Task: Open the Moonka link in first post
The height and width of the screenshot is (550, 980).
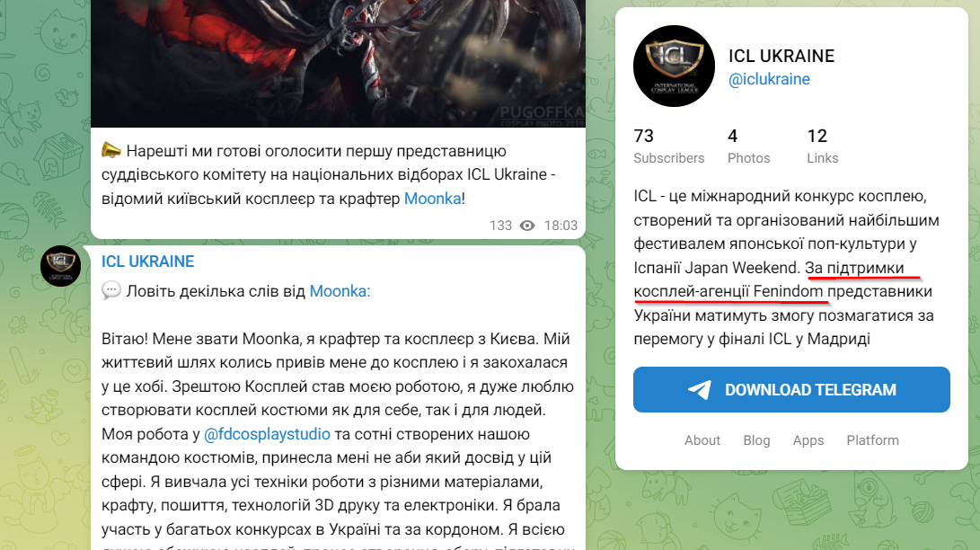Action: point(432,199)
